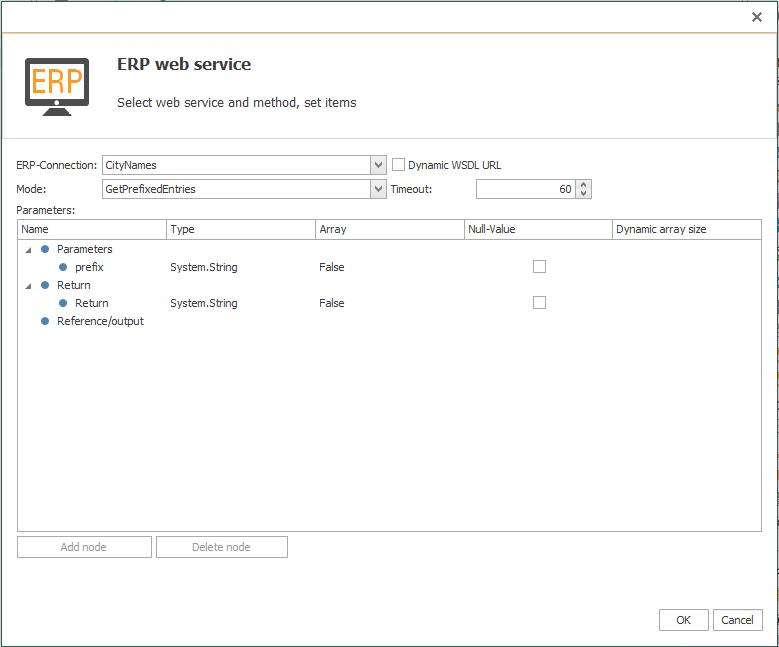Click the Timeout input field
The image size is (779, 647).
pos(525,189)
